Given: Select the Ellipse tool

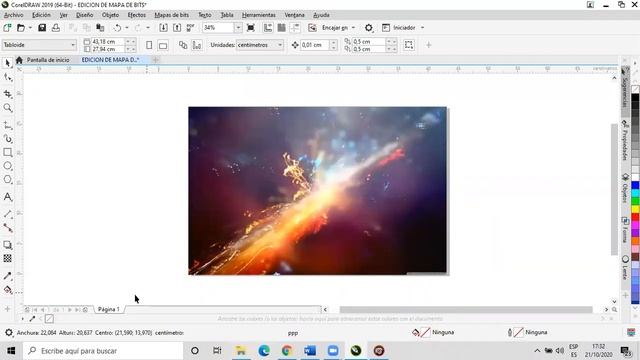Looking at the screenshot, I should pos(7,166).
